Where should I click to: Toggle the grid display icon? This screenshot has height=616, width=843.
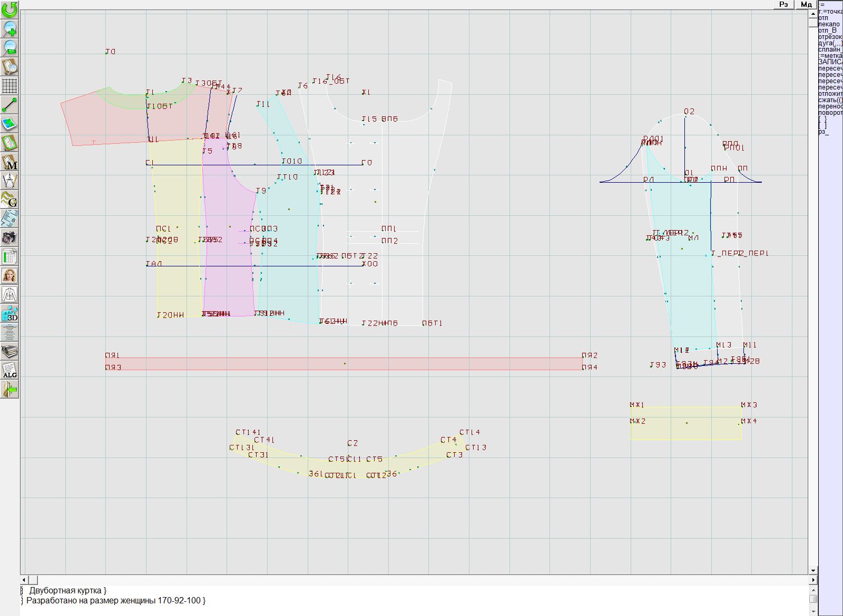[9, 85]
